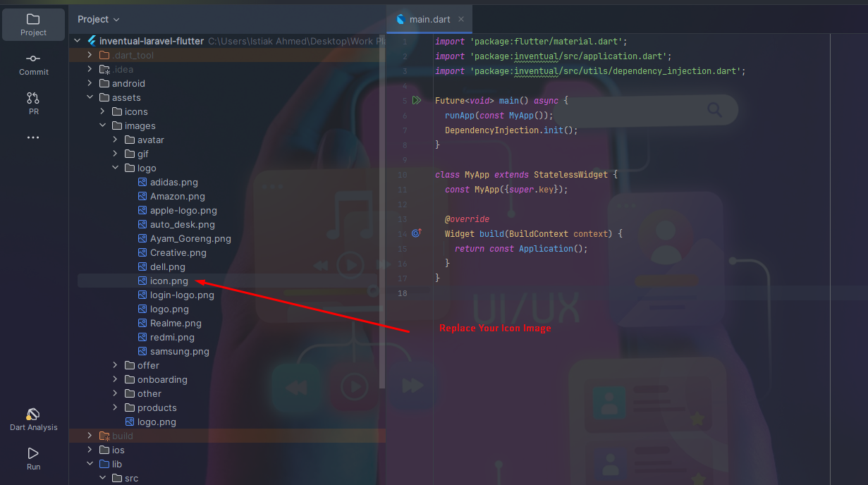This screenshot has width=868, height=485.
Task: Collapse the logo folder
Action: point(115,168)
